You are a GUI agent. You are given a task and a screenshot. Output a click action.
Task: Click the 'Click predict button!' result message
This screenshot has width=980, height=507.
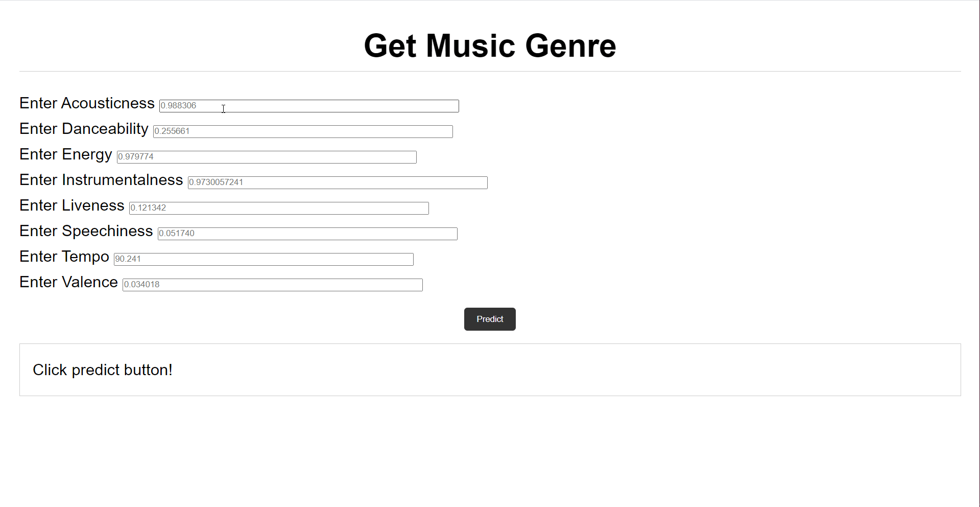pos(103,370)
